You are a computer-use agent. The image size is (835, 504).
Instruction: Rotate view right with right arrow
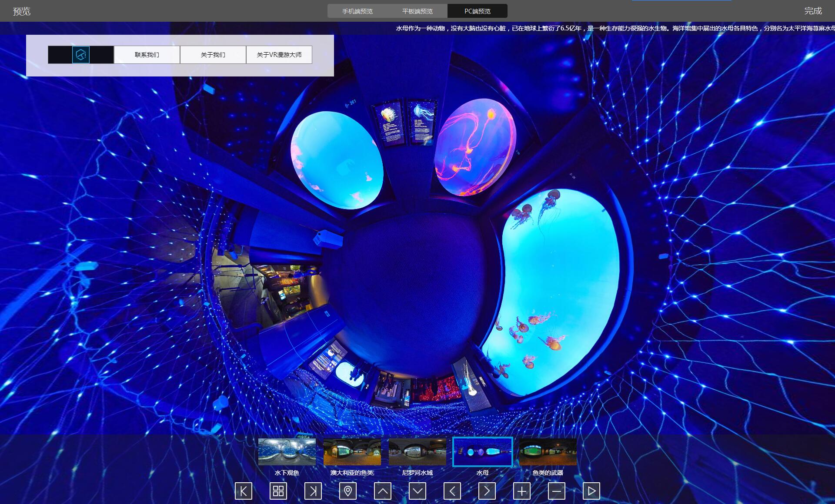(x=487, y=491)
